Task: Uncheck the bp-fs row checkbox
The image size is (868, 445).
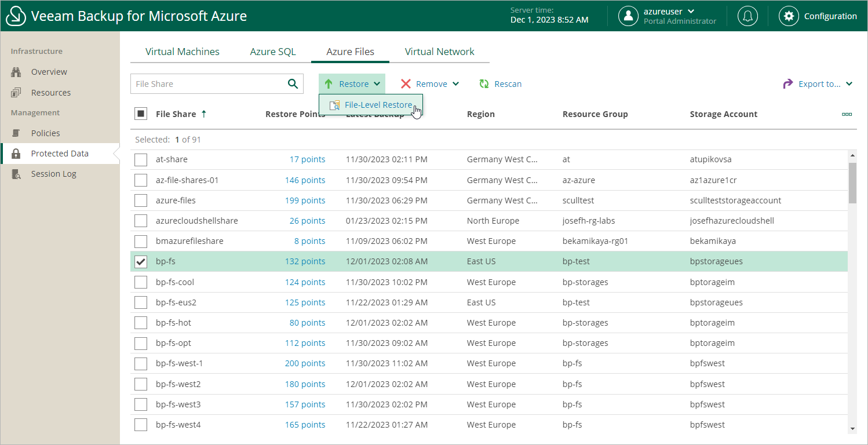Action: [141, 262]
